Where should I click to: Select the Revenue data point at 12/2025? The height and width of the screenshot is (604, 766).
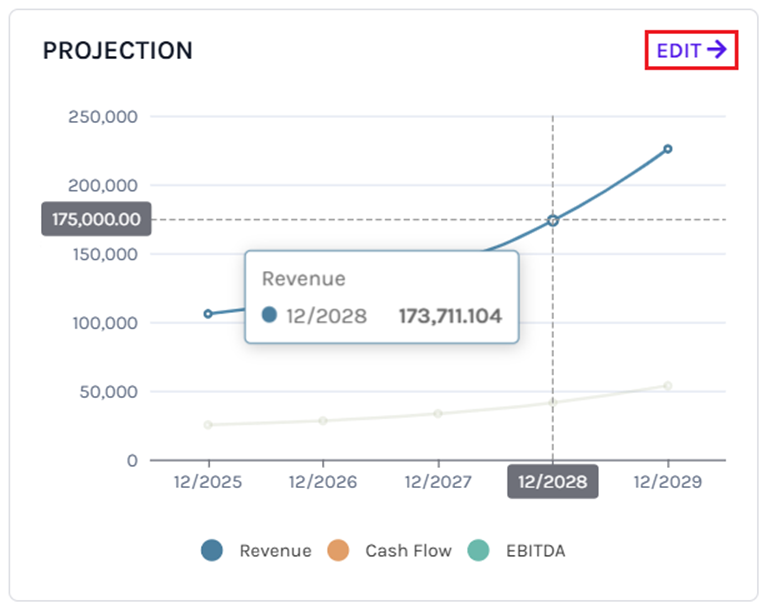[208, 313]
